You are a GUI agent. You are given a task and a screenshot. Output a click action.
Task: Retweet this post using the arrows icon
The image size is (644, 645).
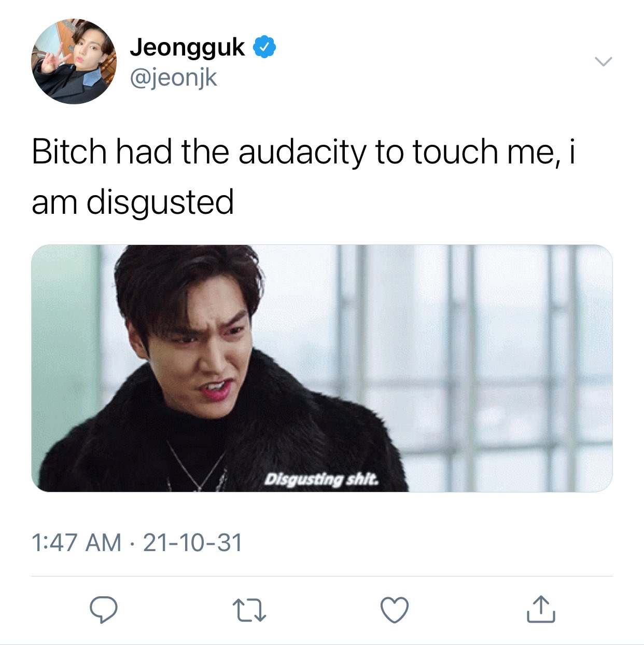pos(249,610)
